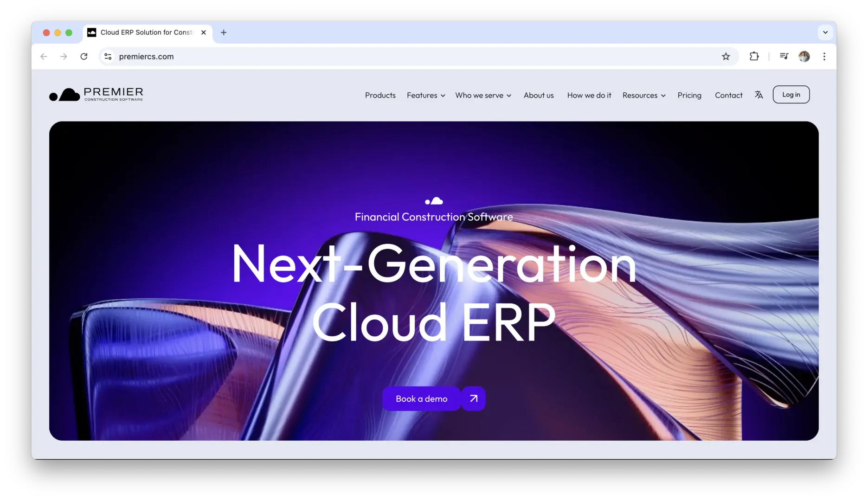868x501 pixels.
Task: Expand the Features dropdown menu
Action: (425, 96)
